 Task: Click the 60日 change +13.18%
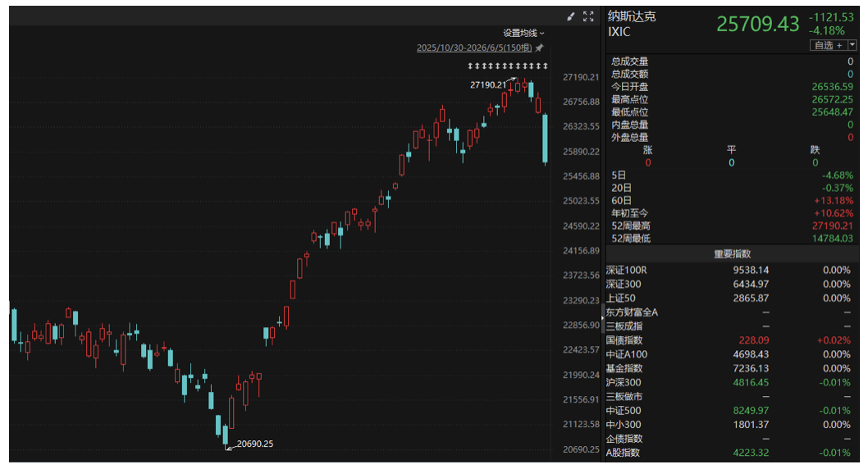click(x=834, y=201)
